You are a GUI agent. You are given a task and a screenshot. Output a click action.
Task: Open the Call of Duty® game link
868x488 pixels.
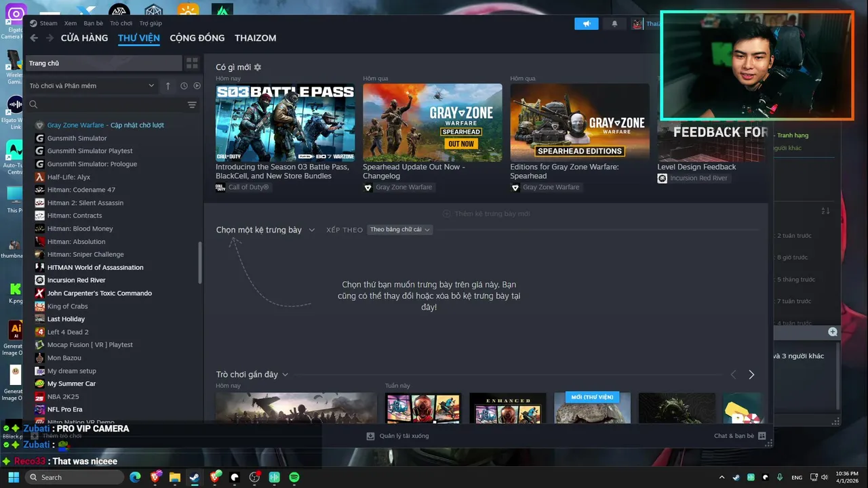tap(248, 187)
